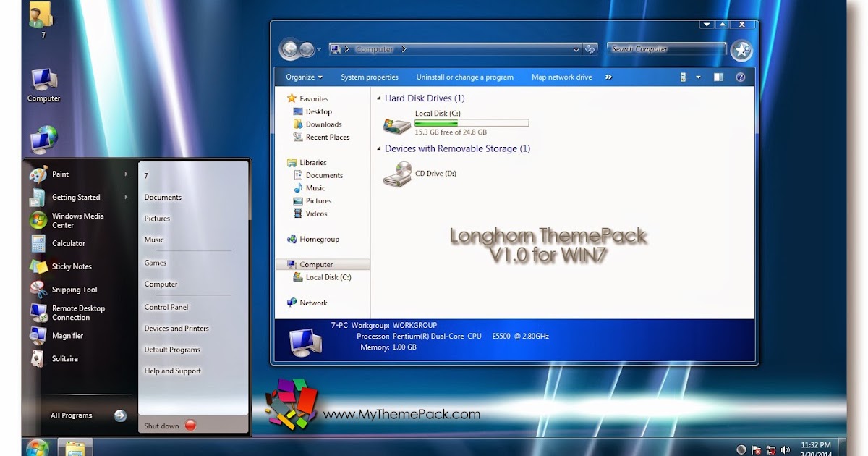Select Homegroup in navigation pane
The width and height of the screenshot is (868, 456).
pos(313,239)
